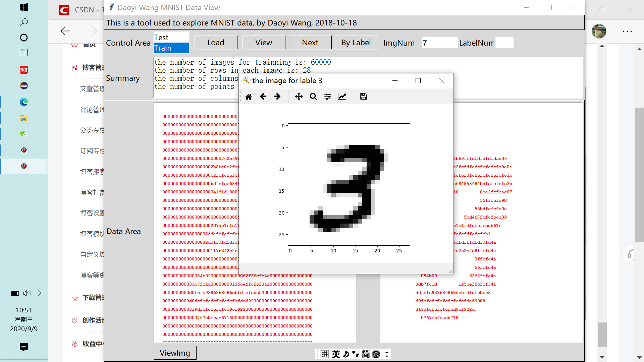
Task: Open the figure axes edit parameters tool
Action: 342,96
